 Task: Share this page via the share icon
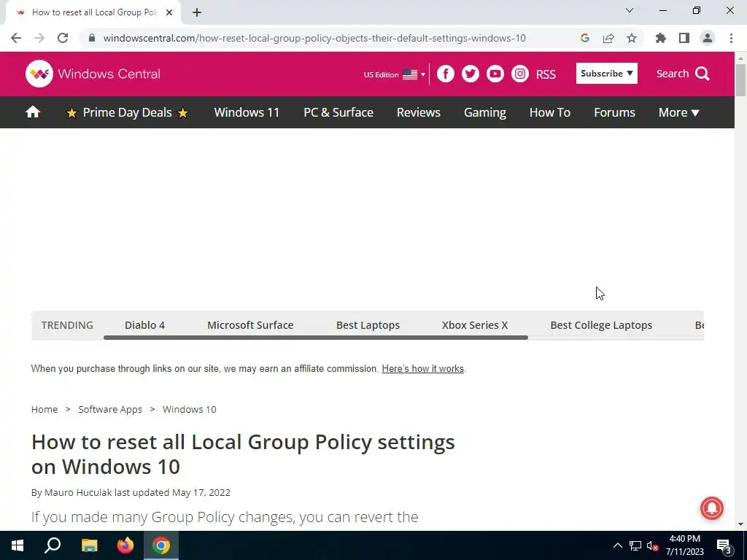(608, 38)
